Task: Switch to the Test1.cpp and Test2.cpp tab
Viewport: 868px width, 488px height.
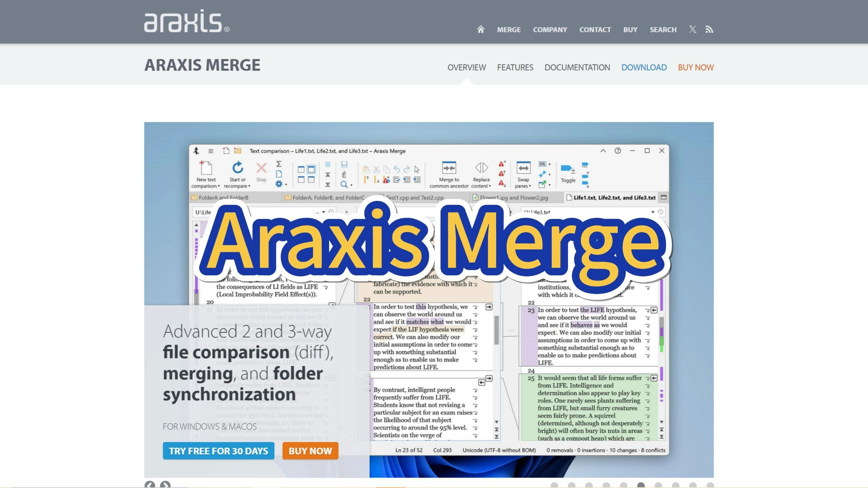Action: point(415,197)
